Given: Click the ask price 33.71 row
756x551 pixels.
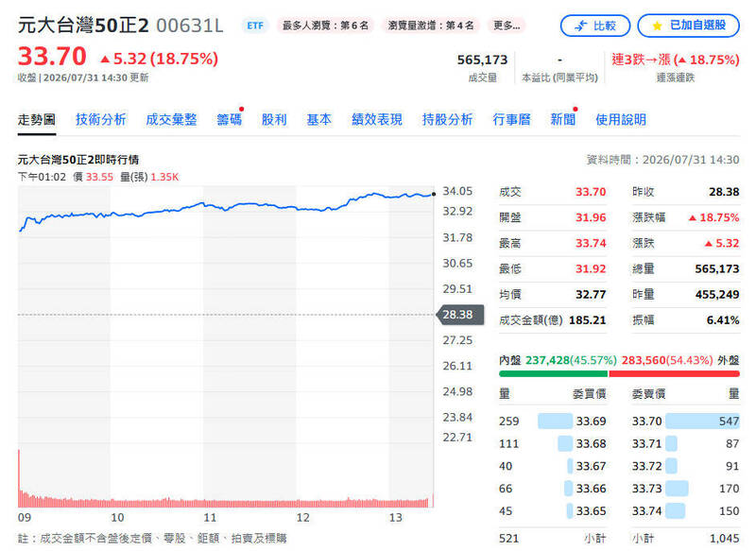Looking at the screenshot, I should [686, 443].
